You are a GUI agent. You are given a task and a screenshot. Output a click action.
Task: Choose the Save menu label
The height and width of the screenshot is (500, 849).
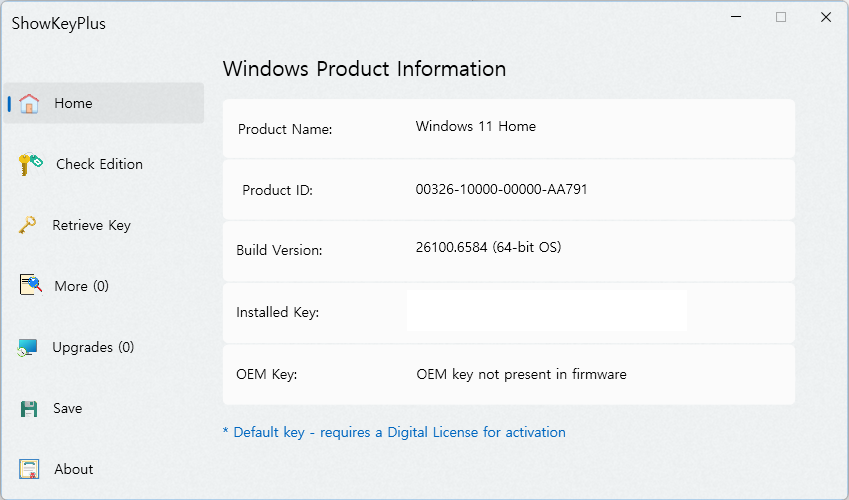pos(68,408)
